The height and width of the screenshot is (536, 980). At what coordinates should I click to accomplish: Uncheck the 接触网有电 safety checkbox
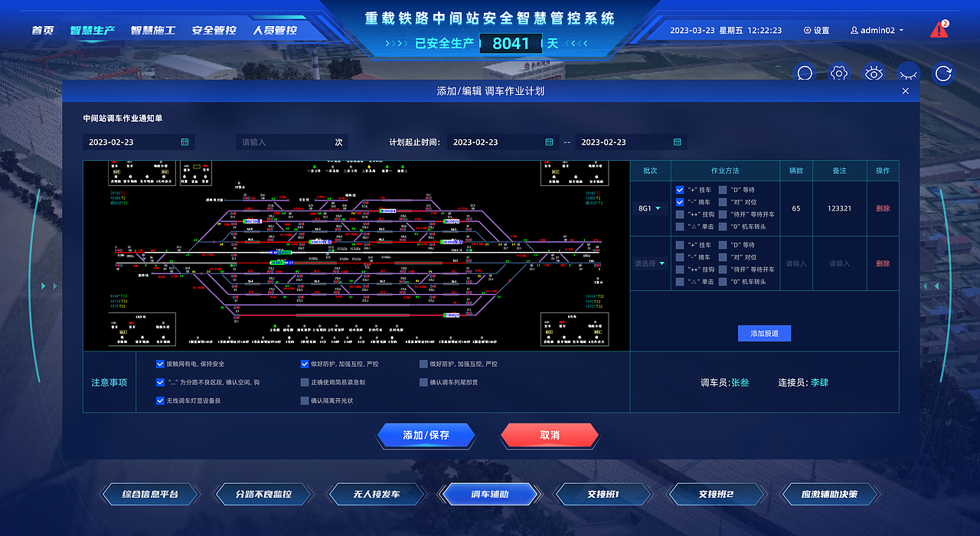(160, 364)
